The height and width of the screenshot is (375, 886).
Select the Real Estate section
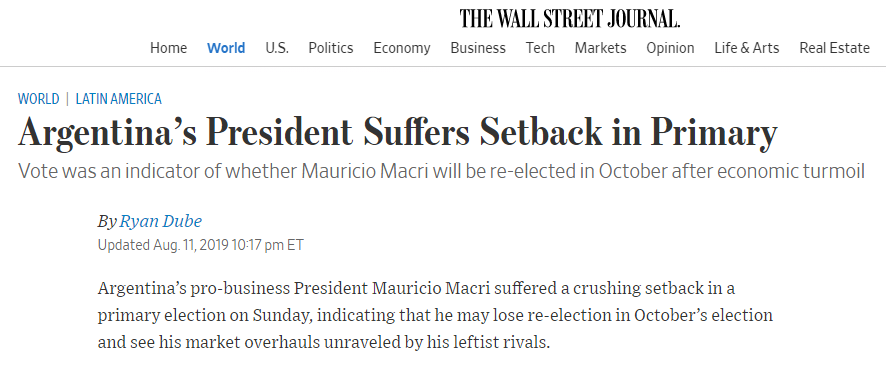point(835,48)
